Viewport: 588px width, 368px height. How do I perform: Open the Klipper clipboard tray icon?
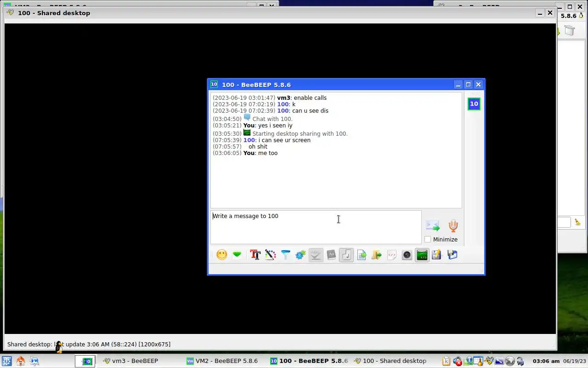pyautogui.click(x=446, y=361)
